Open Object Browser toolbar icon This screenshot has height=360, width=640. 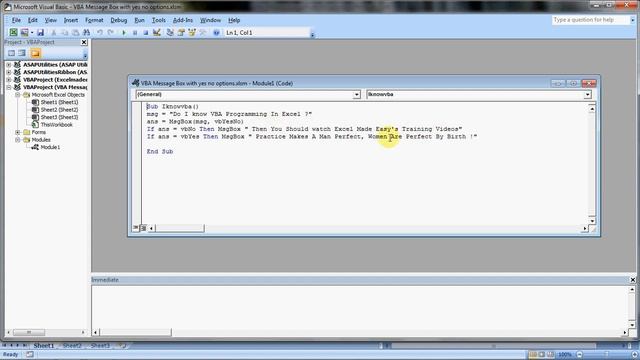(x=192, y=32)
